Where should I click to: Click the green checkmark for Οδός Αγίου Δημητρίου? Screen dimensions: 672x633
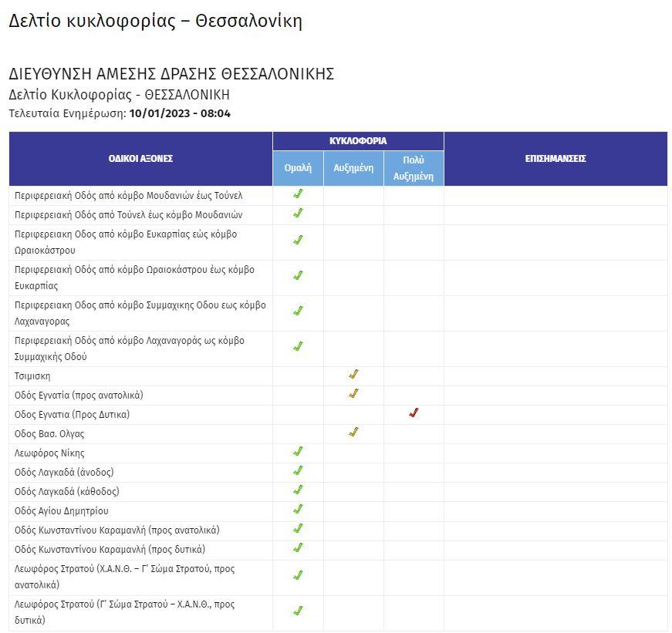coord(298,510)
